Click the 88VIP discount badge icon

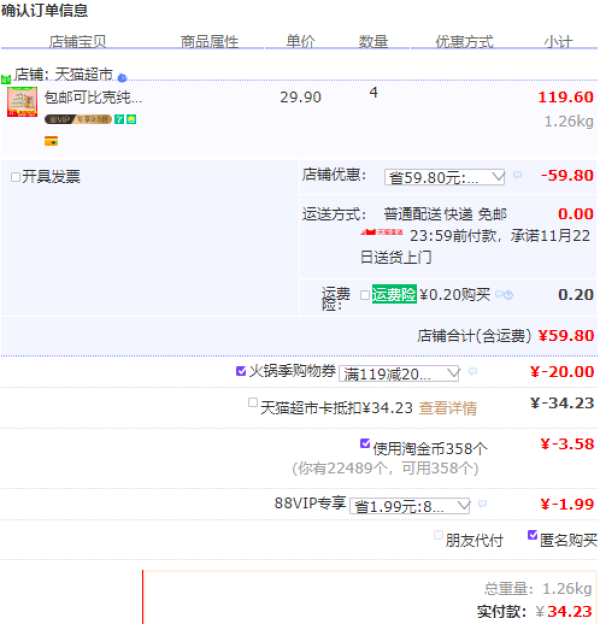[78, 119]
